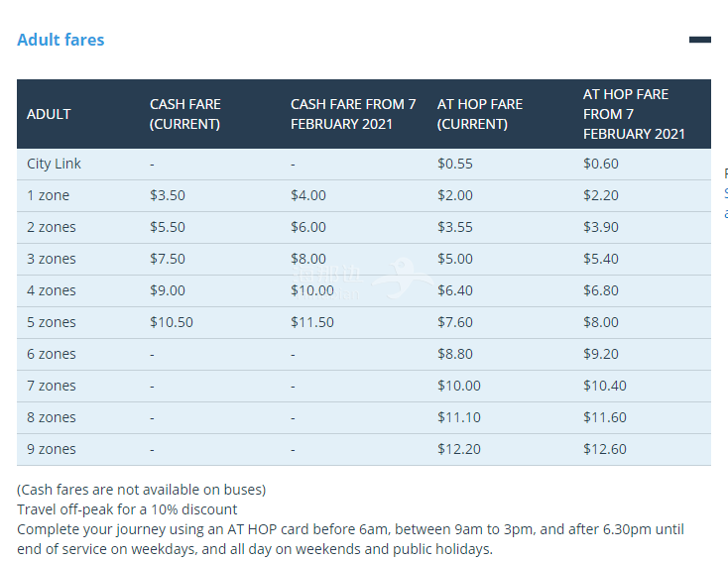This screenshot has height=562, width=728.
Task: Select the City Link row label
Action: pyautogui.click(x=54, y=164)
